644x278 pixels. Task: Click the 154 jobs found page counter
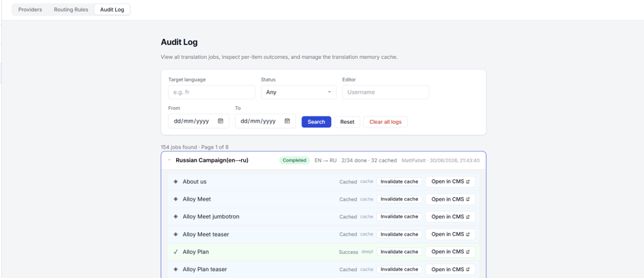click(195, 147)
